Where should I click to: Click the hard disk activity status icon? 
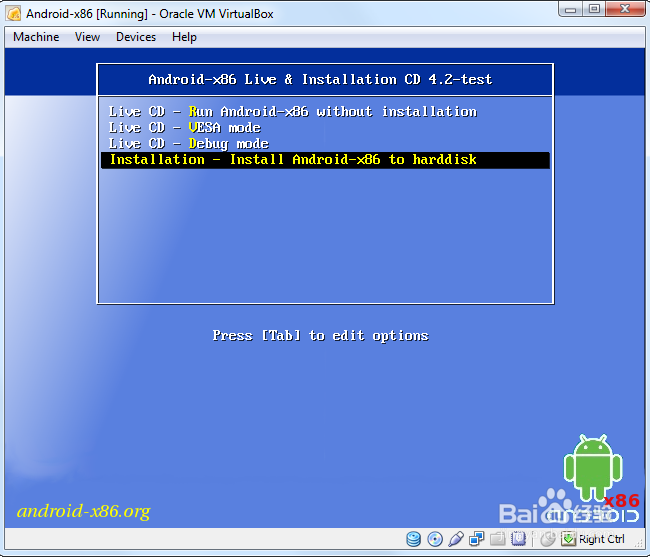click(x=413, y=539)
